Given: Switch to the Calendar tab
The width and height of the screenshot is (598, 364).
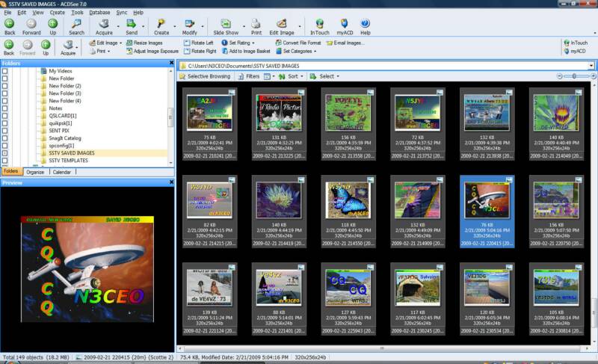Looking at the screenshot, I should tap(61, 172).
